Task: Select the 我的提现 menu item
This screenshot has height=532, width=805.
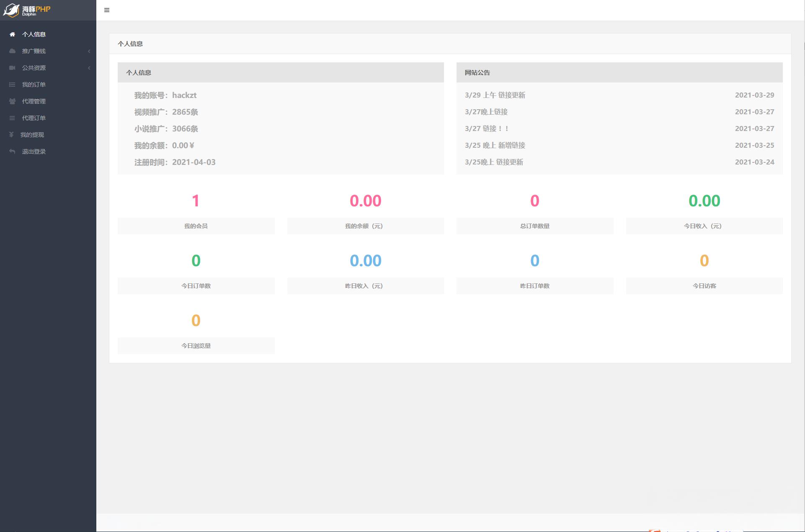Action: (x=48, y=135)
